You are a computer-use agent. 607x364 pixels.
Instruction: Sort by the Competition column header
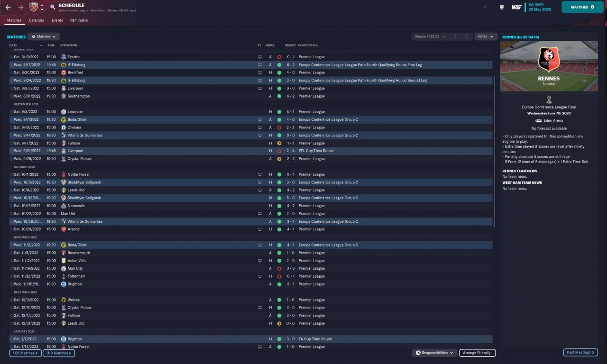(x=308, y=45)
